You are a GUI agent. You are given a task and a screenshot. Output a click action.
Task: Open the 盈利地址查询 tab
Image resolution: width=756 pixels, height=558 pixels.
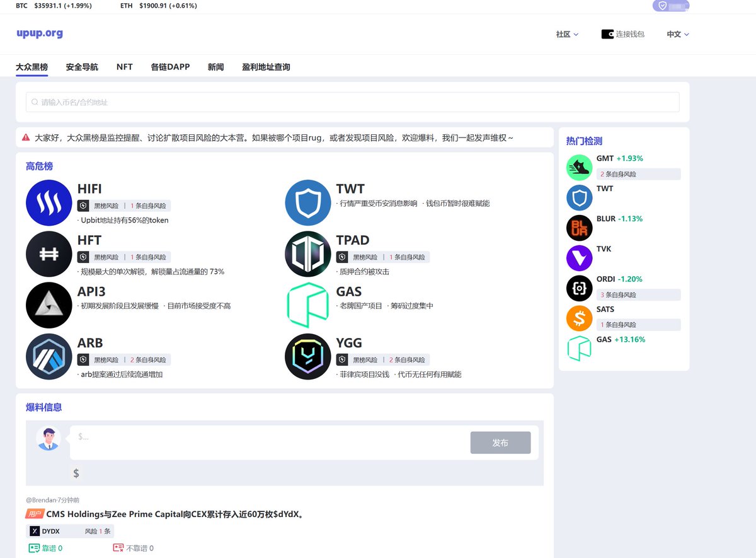coord(266,67)
